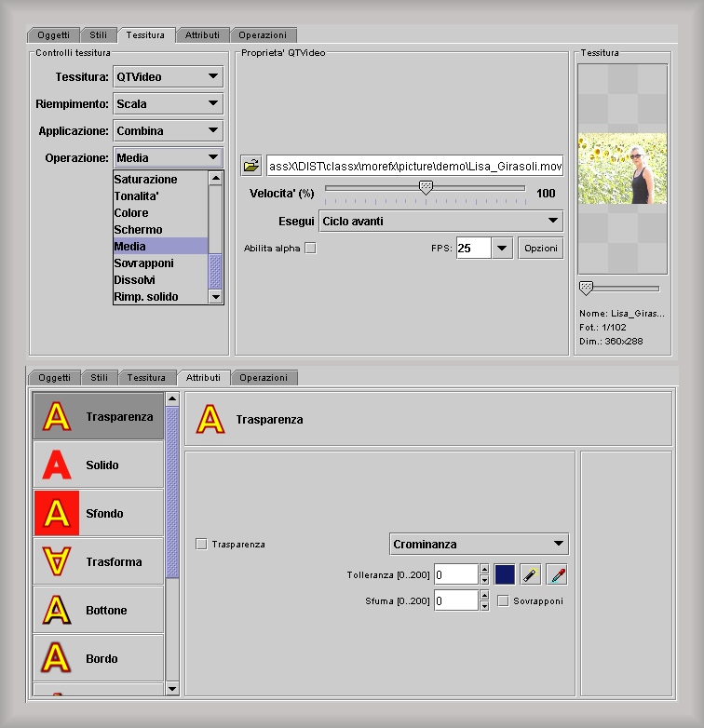Click the Opzioni button
Screen dimensions: 704x728
[540, 249]
